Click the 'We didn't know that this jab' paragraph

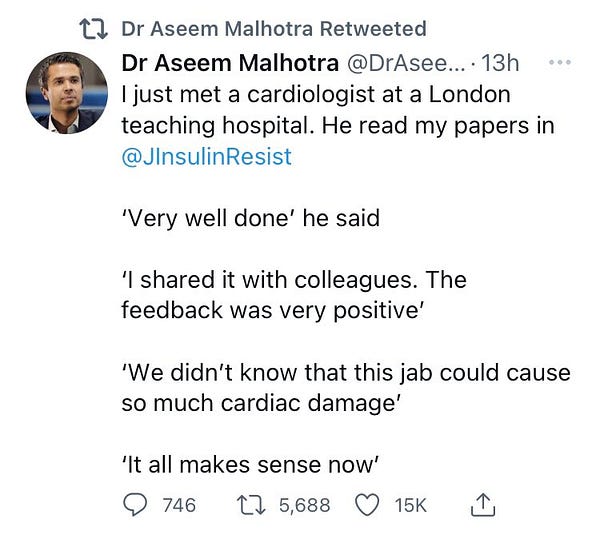click(x=346, y=388)
